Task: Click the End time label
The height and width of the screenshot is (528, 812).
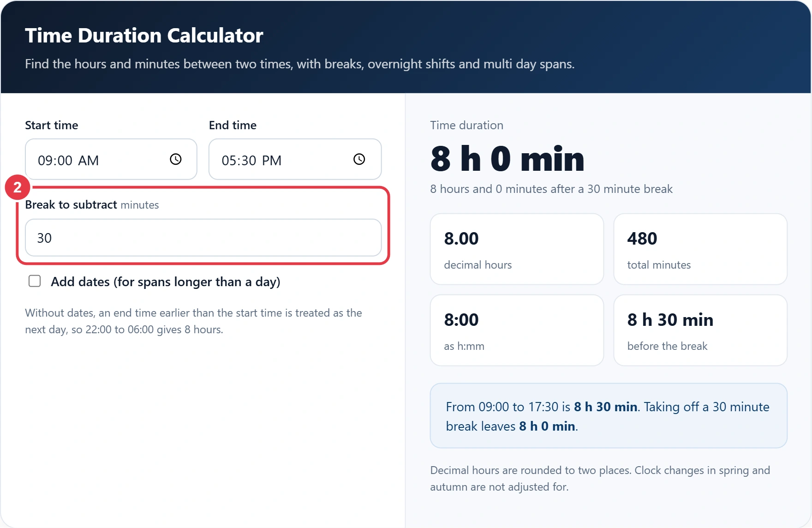Action: click(233, 125)
